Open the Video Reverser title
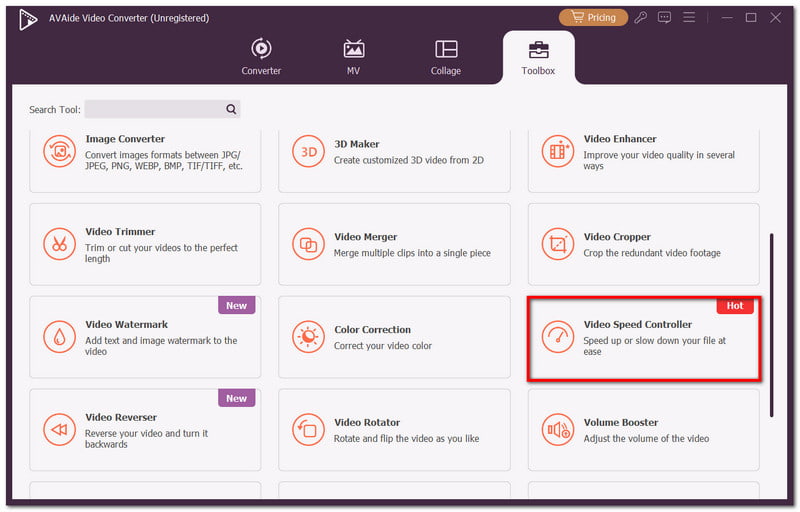This screenshot has height=512, width=800. coord(121,418)
